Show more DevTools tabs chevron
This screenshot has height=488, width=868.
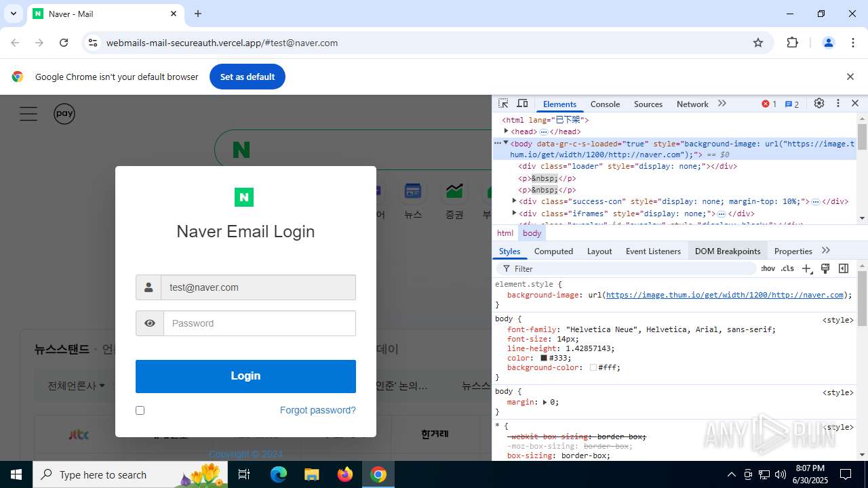722,104
